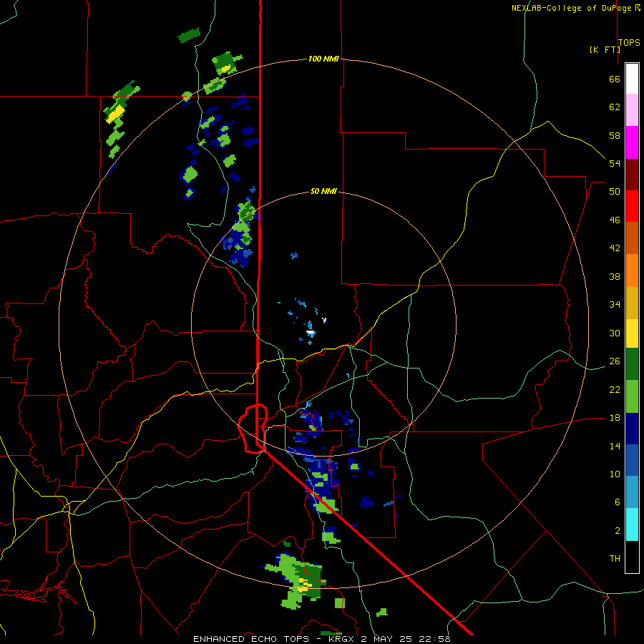
Task: Click the "50" legend value
Action: [x=615, y=192]
